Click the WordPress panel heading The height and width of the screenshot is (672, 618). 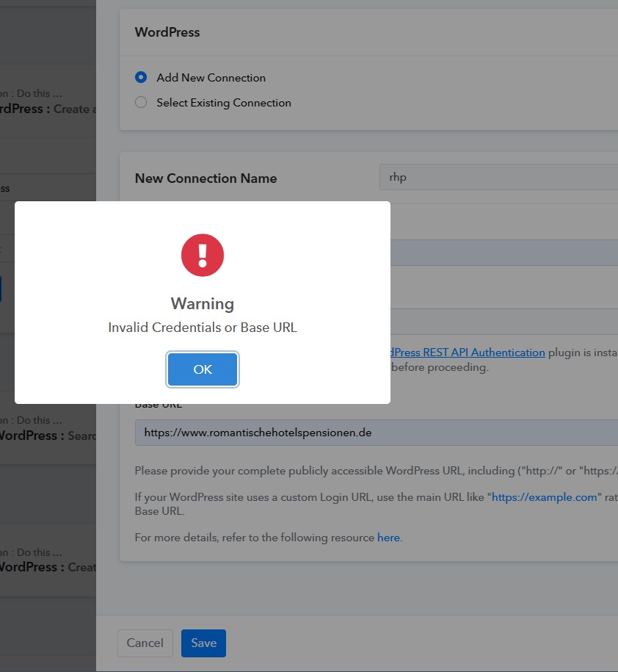point(167,32)
